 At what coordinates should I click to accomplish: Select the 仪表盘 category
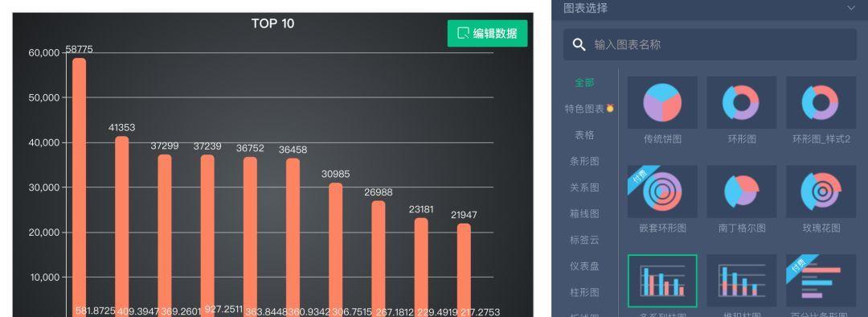point(584,266)
